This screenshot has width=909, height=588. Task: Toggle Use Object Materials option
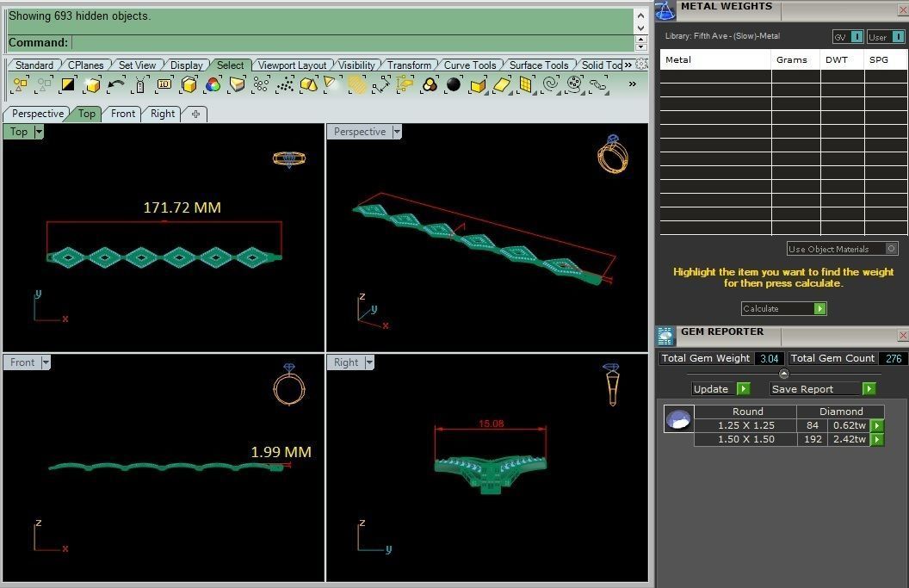892,249
